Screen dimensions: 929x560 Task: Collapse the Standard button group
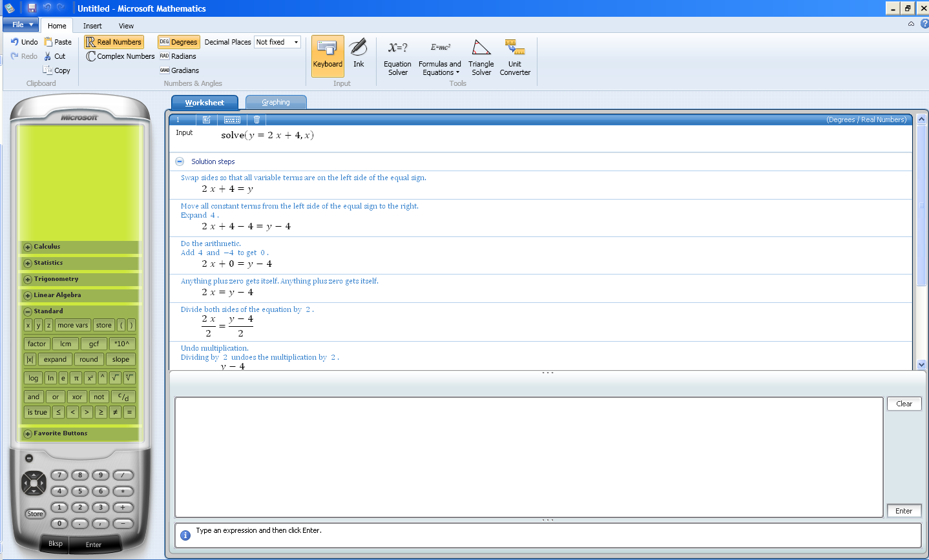[x=28, y=311]
